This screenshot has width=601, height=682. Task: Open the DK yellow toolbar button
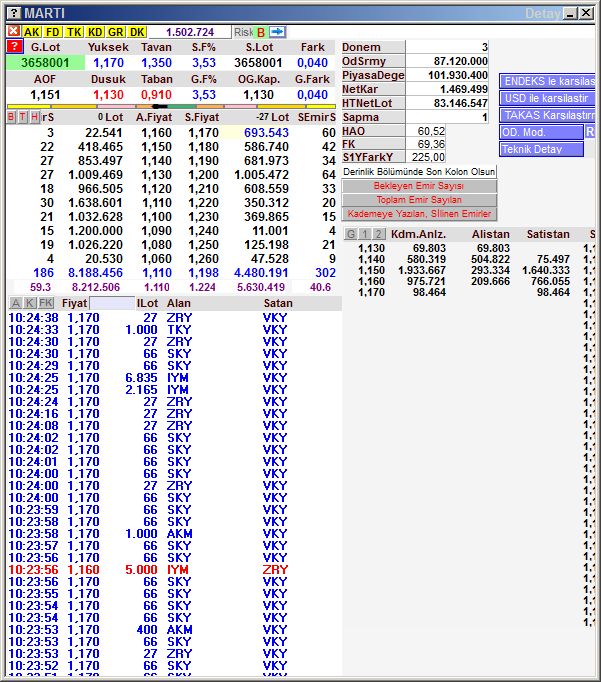137,32
